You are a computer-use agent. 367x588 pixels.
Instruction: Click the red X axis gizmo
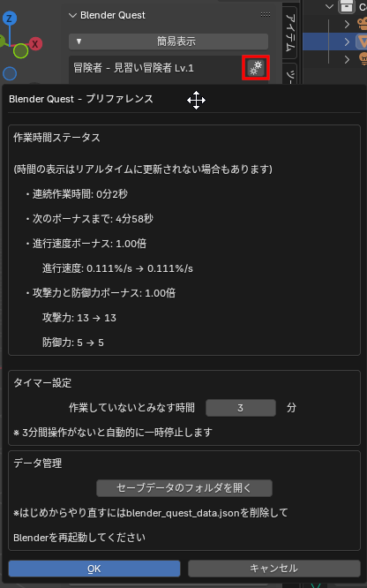click(x=35, y=44)
